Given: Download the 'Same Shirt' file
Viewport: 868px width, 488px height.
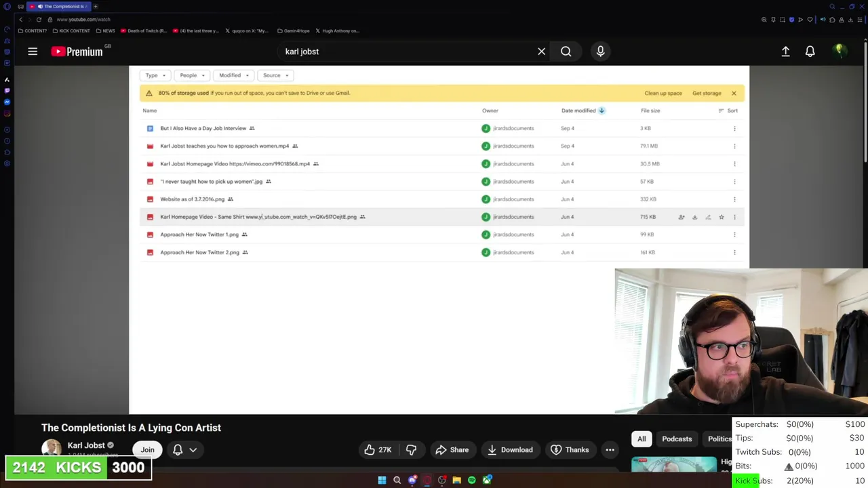Looking at the screenshot, I should [694, 217].
